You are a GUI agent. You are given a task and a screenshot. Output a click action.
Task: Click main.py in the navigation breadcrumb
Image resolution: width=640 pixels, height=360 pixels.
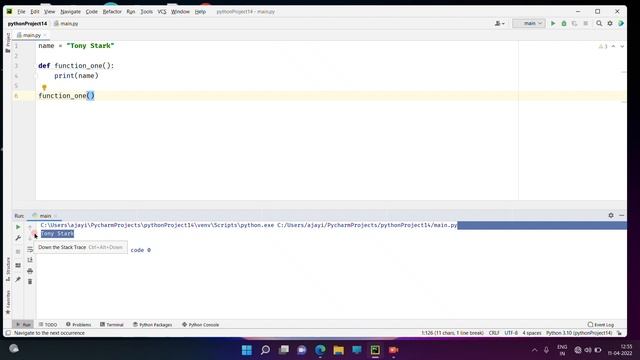click(x=66, y=24)
